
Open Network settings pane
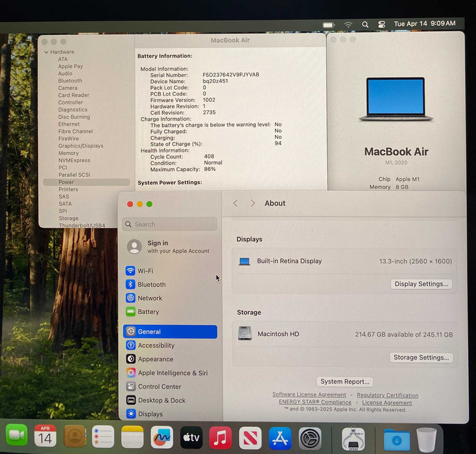(x=170, y=298)
